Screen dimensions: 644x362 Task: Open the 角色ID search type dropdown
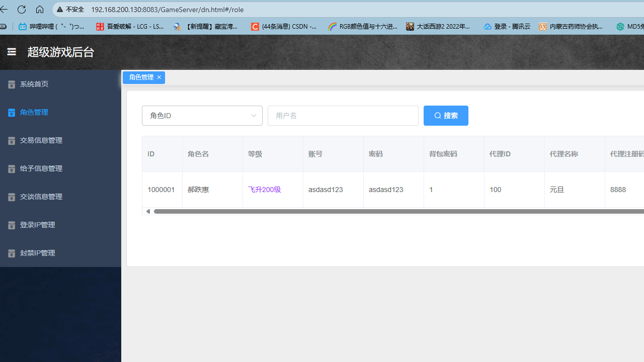point(202,115)
